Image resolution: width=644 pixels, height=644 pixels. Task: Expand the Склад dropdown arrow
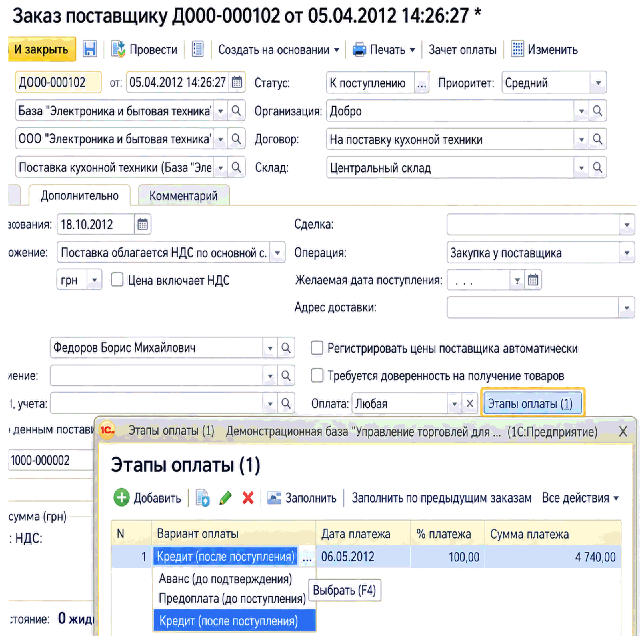(x=581, y=167)
